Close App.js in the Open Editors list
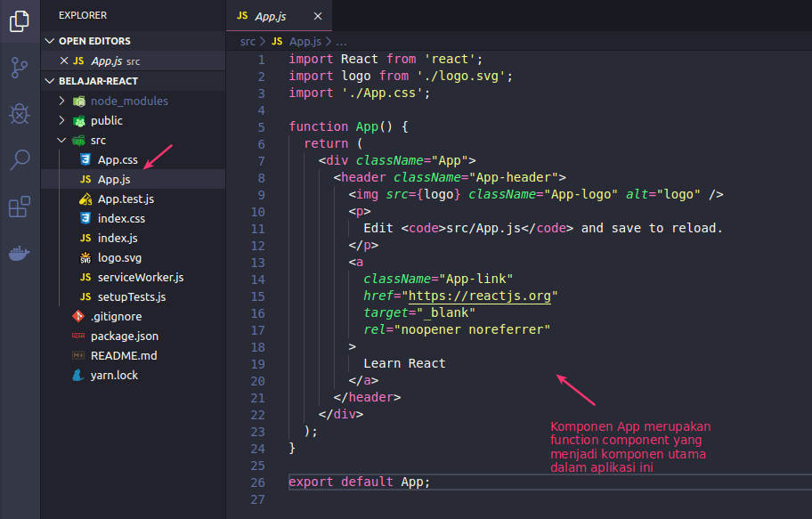Screen dimensions: 812x519 64,61
